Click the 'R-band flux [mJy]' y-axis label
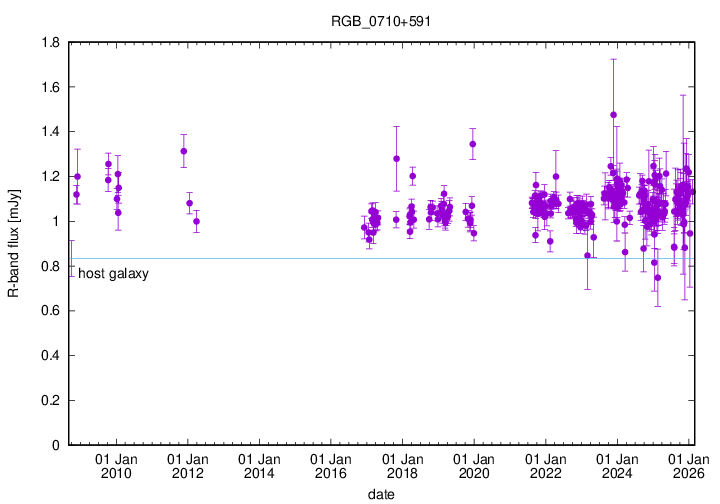The height and width of the screenshot is (504, 720). tap(13, 243)
